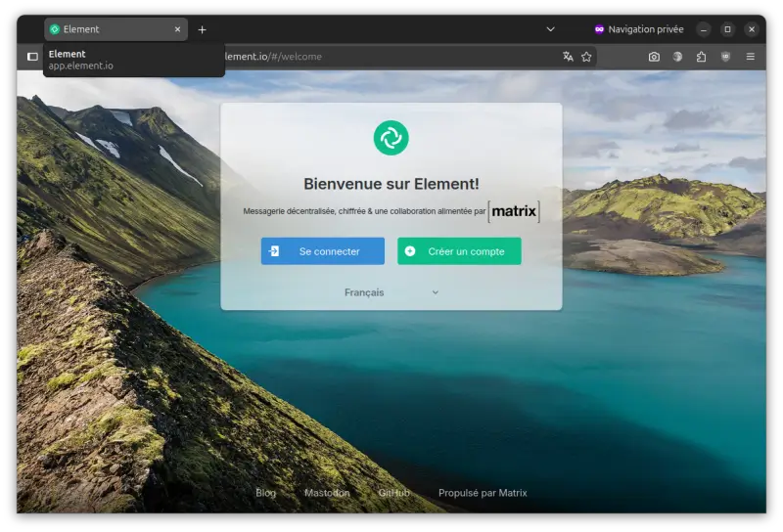Open the browser hamburger menu

pos(750,57)
